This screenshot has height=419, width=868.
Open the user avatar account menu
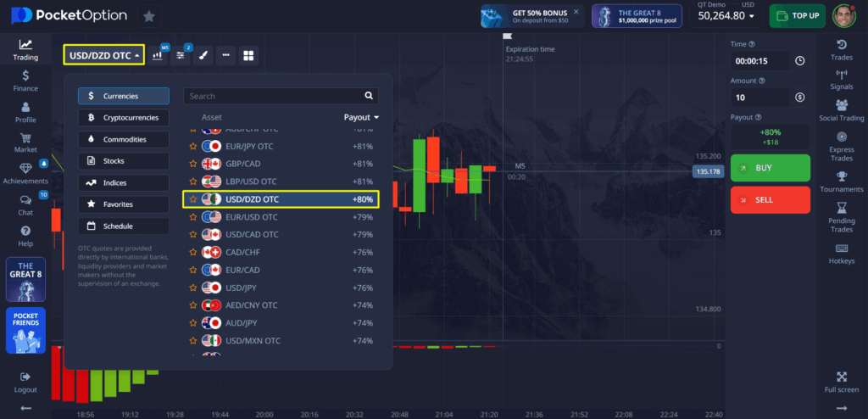[843, 16]
